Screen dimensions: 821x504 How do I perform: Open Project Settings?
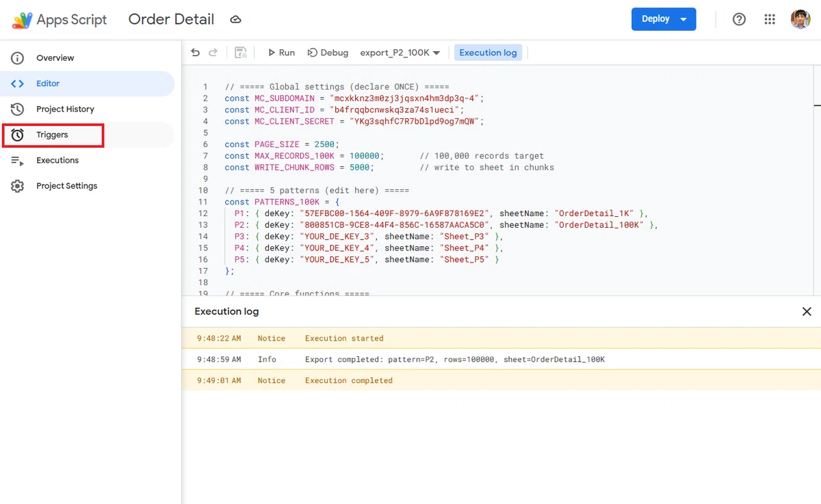pos(88,186)
